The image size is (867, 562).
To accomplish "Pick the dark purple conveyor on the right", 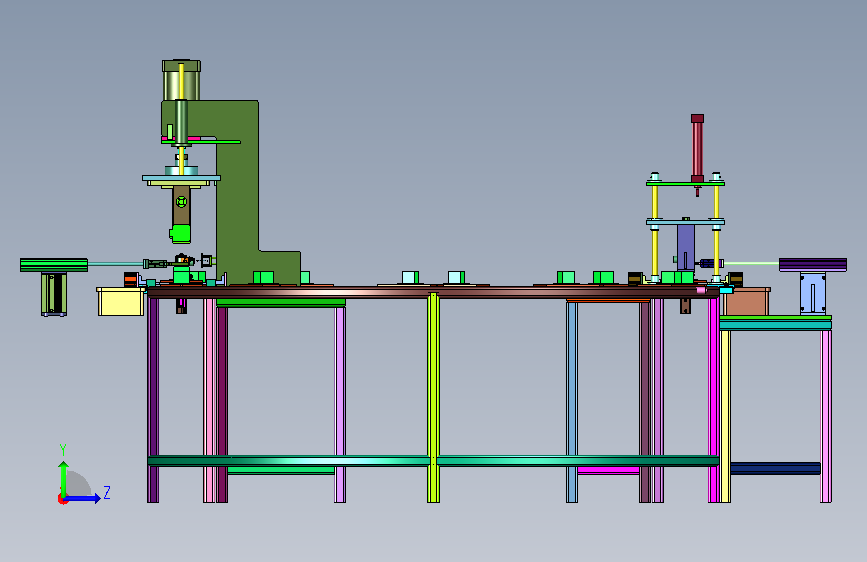I will (812, 264).
